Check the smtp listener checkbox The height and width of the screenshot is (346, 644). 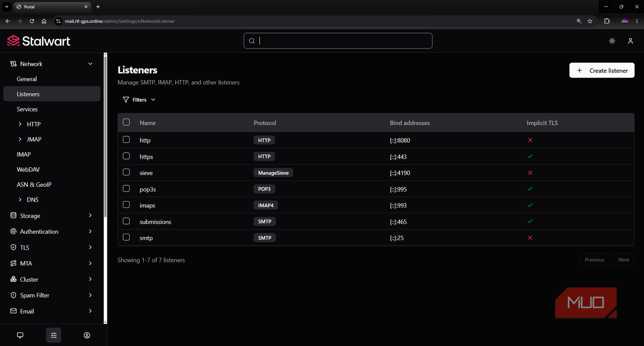[126, 237]
